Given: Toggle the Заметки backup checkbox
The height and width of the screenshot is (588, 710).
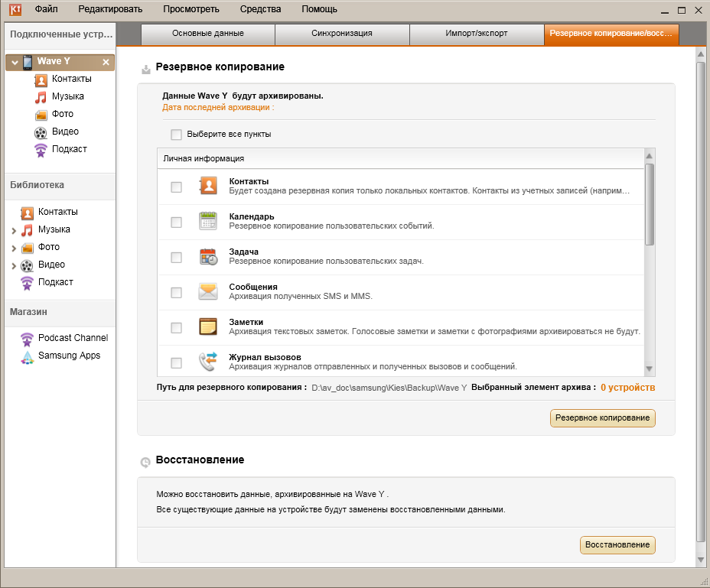Looking at the screenshot, I should (x=177, y=328).
